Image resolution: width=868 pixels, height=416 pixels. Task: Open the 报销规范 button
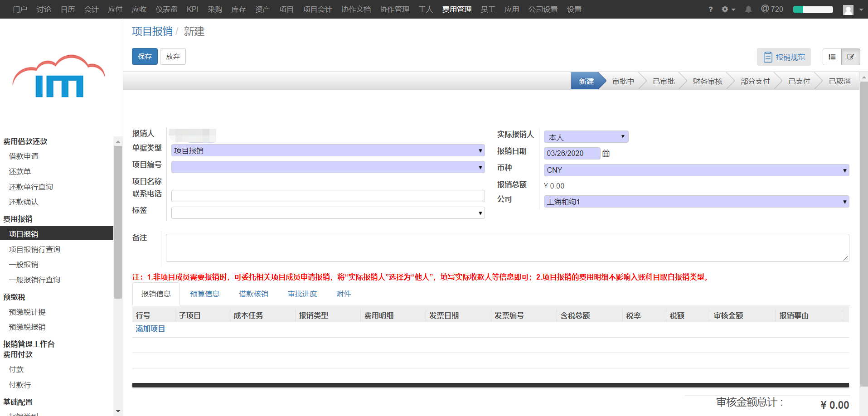click(x=784, y=57)
